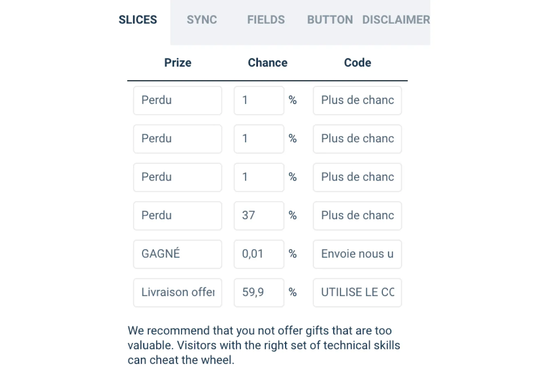
Task: Click the third row chance field
Action: 259,177
